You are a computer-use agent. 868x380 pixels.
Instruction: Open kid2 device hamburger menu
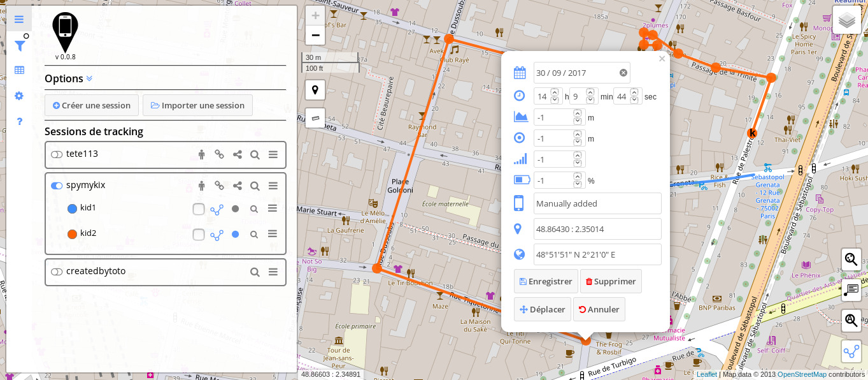tap(272, 234)
